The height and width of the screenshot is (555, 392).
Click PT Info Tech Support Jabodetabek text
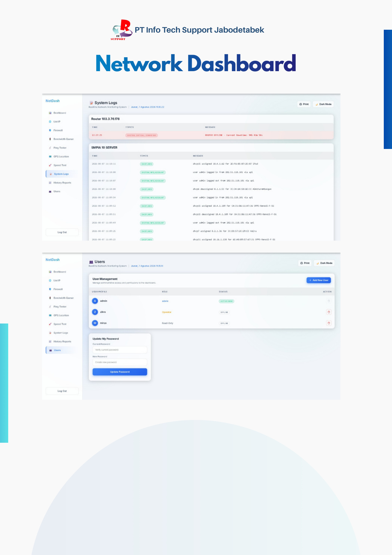point(199,30)
